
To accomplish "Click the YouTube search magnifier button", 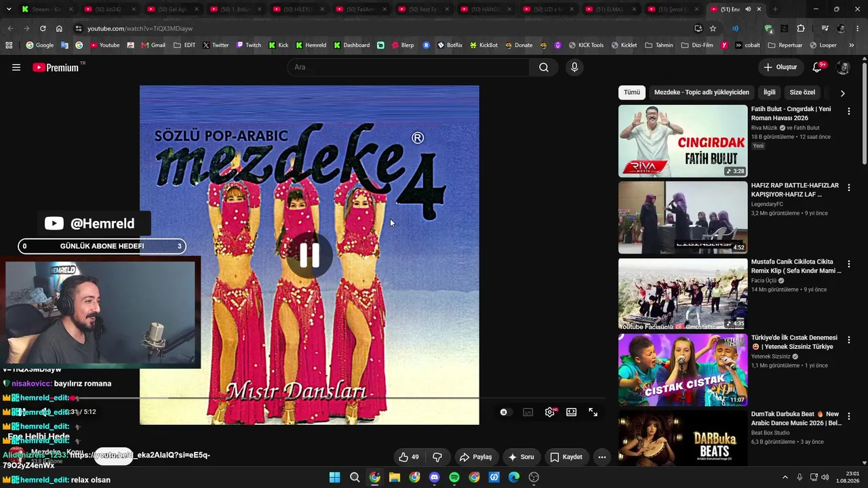I will tap(544, 67).
